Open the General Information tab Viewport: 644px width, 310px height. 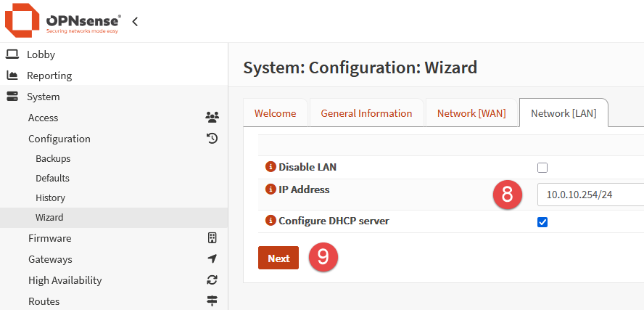(366, 113)
